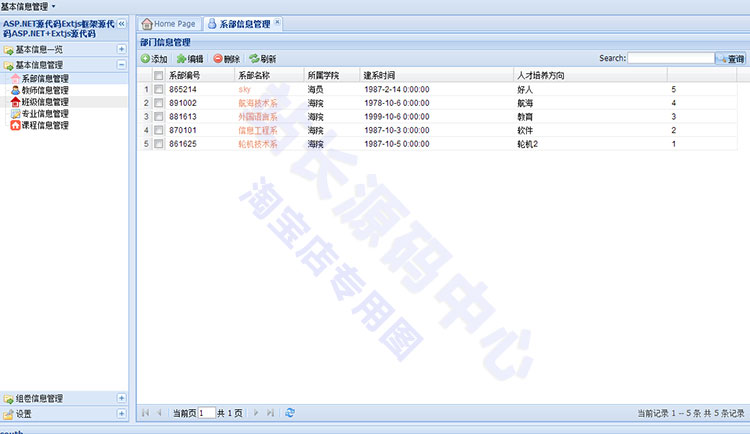Expand the 基本信息一览 panel

click(122, 48)
